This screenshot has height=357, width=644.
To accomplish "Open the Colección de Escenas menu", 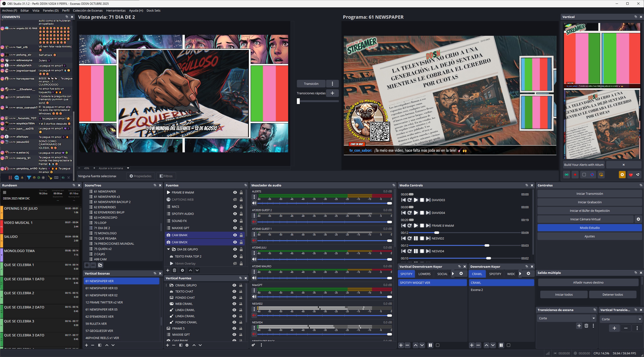I will (88, 10).
